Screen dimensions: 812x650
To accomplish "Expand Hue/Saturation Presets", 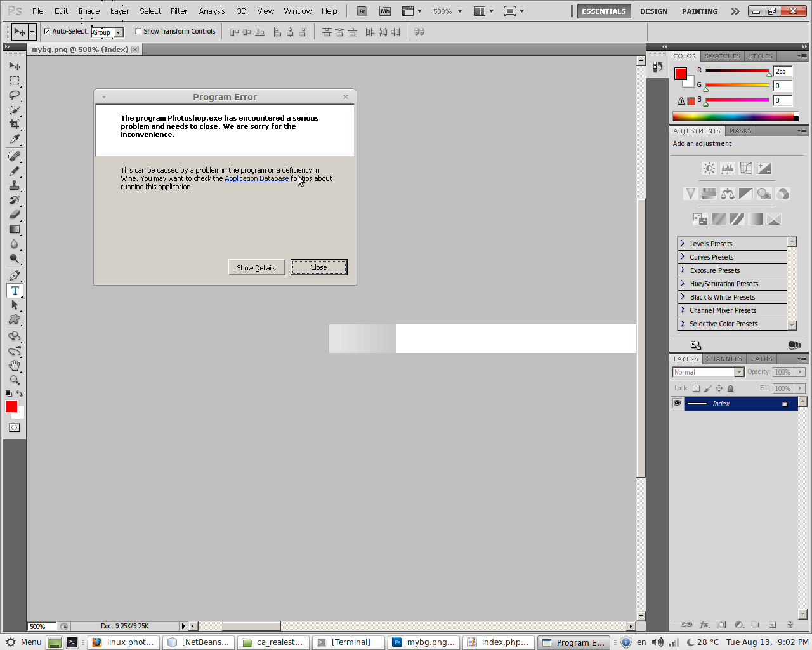I will 683,284.
